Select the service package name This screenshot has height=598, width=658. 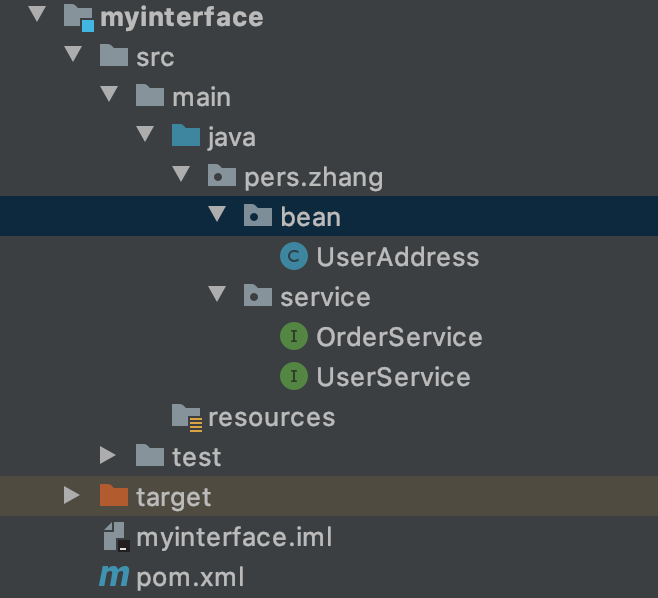click(325, 297)
